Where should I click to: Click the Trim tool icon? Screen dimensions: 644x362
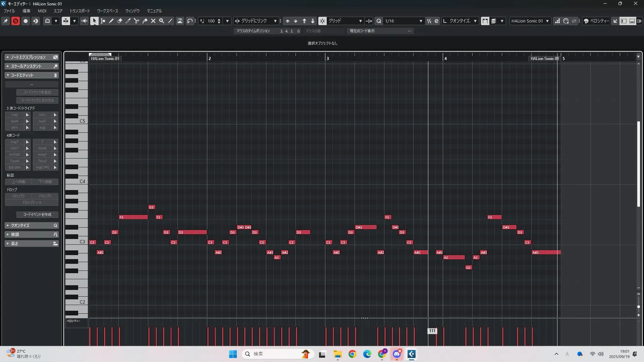[128, 21]
